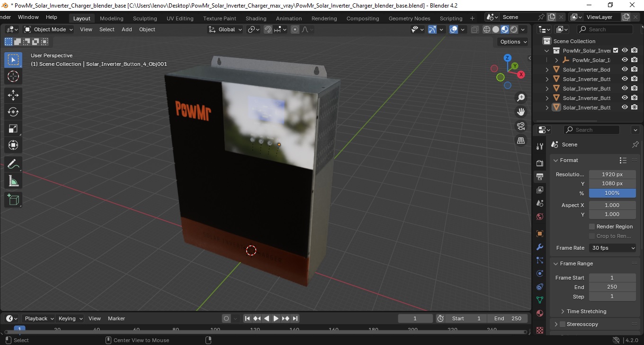
Task: Open the Physics properties tab
Action: coord(539,273)
